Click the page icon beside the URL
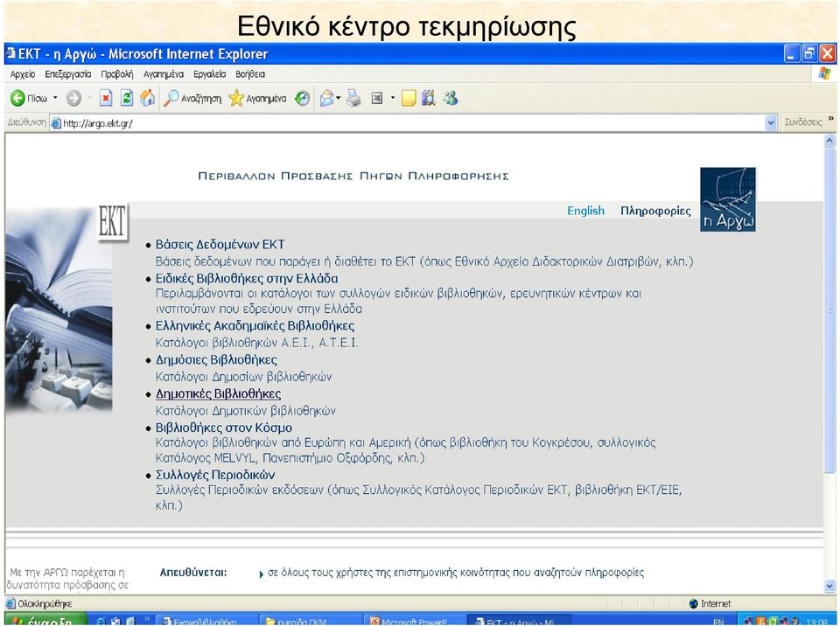Screen dimensions: 840x626 (56, 123)
